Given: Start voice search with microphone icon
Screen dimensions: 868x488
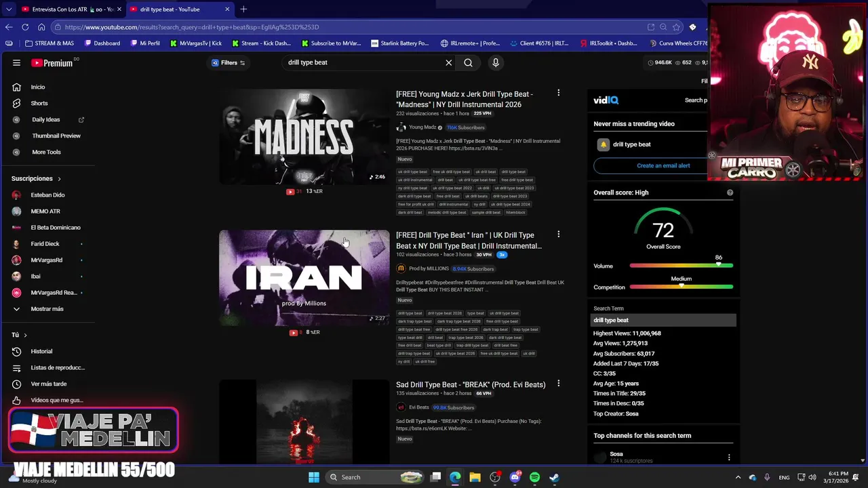Looking at the screenshot, I should coord(496,62).
